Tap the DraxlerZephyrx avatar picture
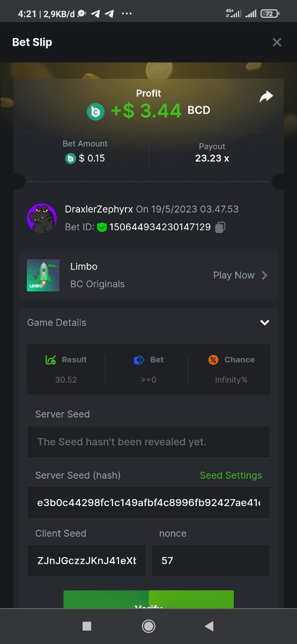 tap(42, 218)
